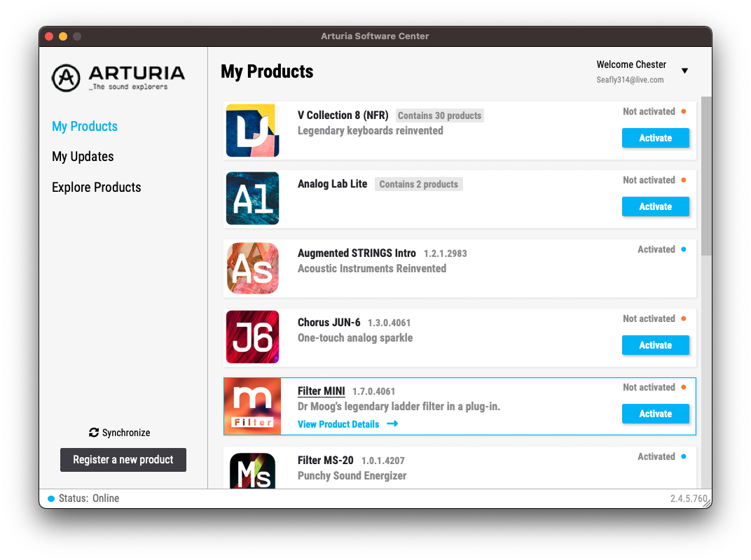Screen dimensions: 751x560
Task: Minimize the window with yellow button
Action: 63,36
